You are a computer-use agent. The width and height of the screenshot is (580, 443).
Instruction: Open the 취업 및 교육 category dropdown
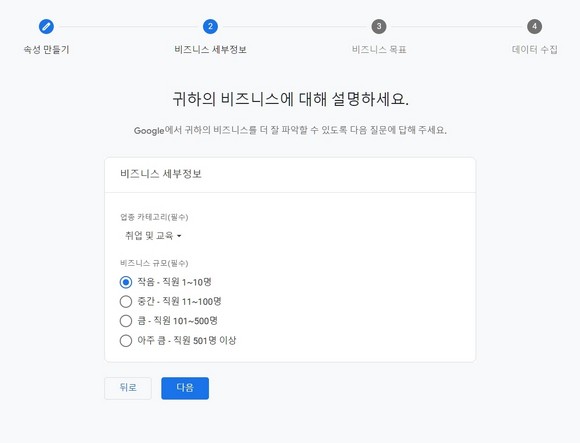pyautogui.click(x=153, y=236)
